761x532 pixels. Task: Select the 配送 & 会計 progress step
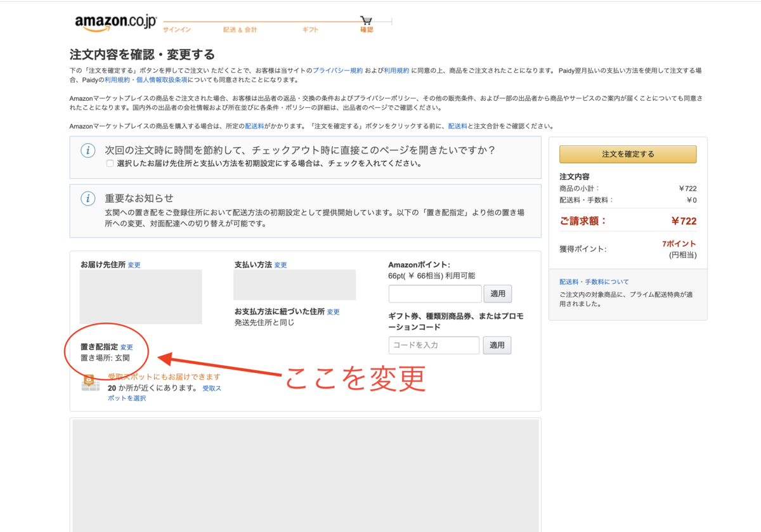tap(240, 30)
